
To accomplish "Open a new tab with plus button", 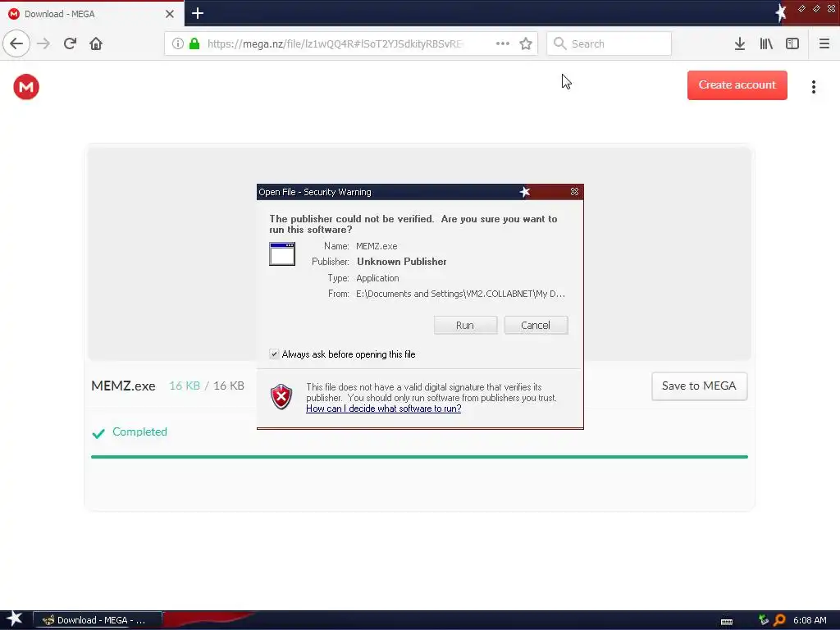I will coord(197,13).
